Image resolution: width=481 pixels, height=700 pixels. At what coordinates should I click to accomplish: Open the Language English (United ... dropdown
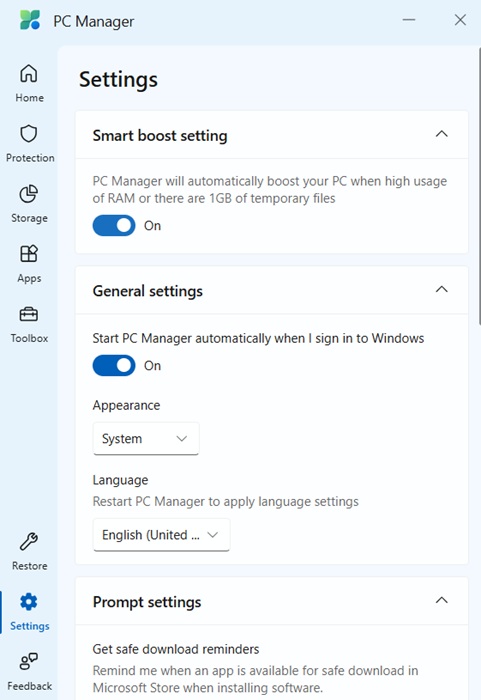161,534
